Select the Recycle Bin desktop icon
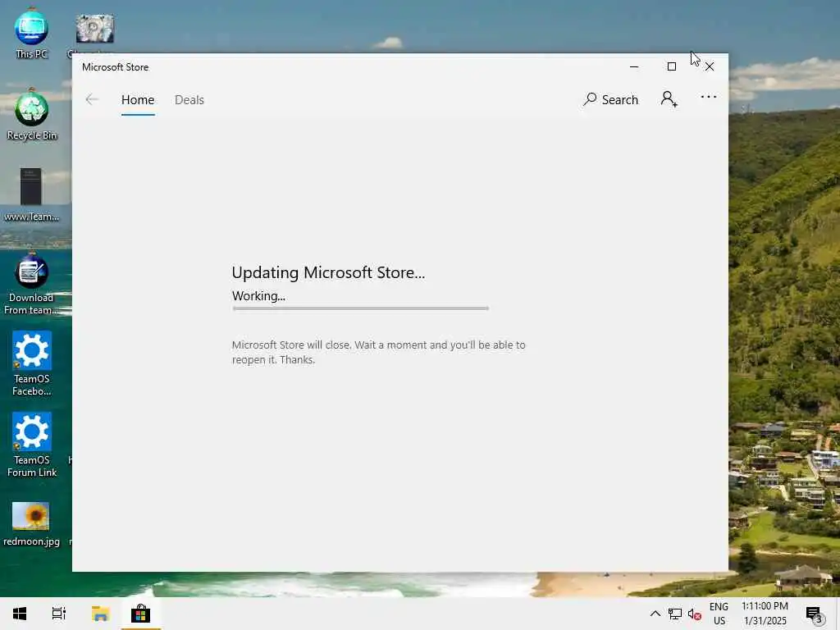The image size is (840, 630). tap(31, 115)
